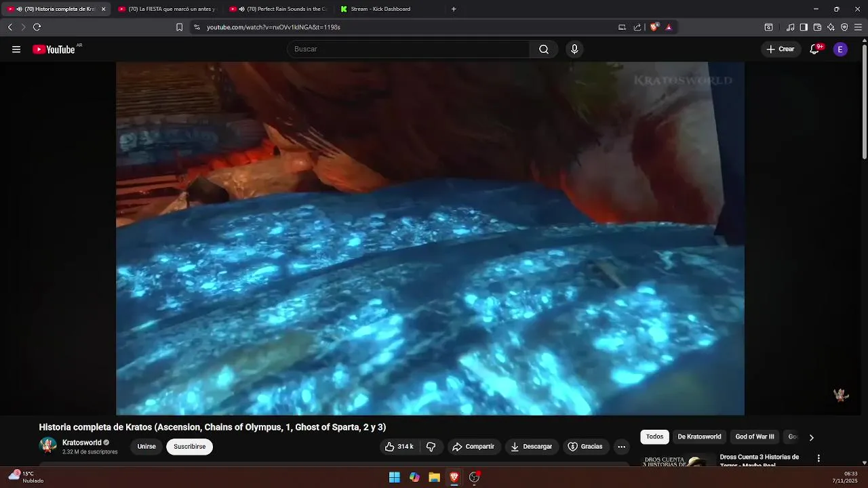Open the account avatar menu

(x=840, y=49)
